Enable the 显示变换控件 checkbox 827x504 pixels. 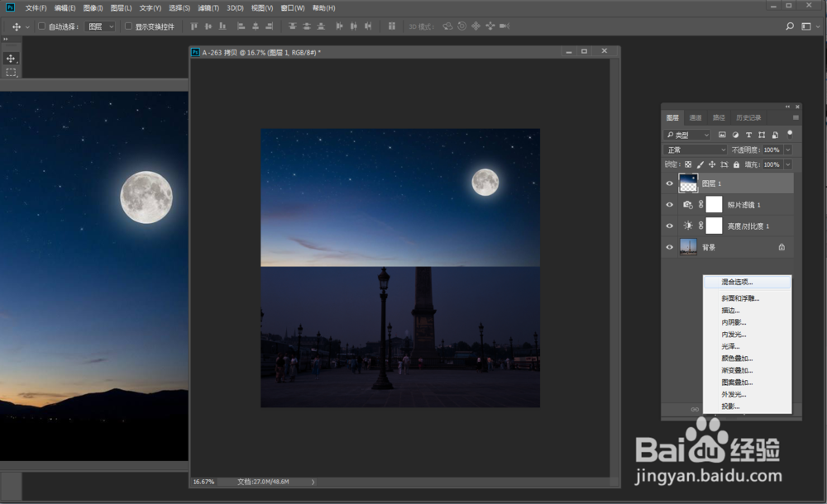(x=128, y=26)
